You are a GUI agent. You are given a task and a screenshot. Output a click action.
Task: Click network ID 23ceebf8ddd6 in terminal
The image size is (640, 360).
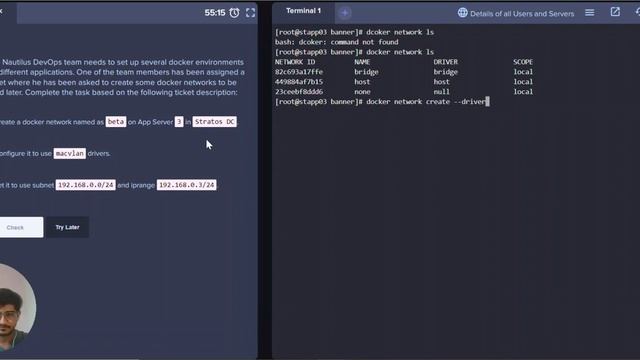coord(299,92)
